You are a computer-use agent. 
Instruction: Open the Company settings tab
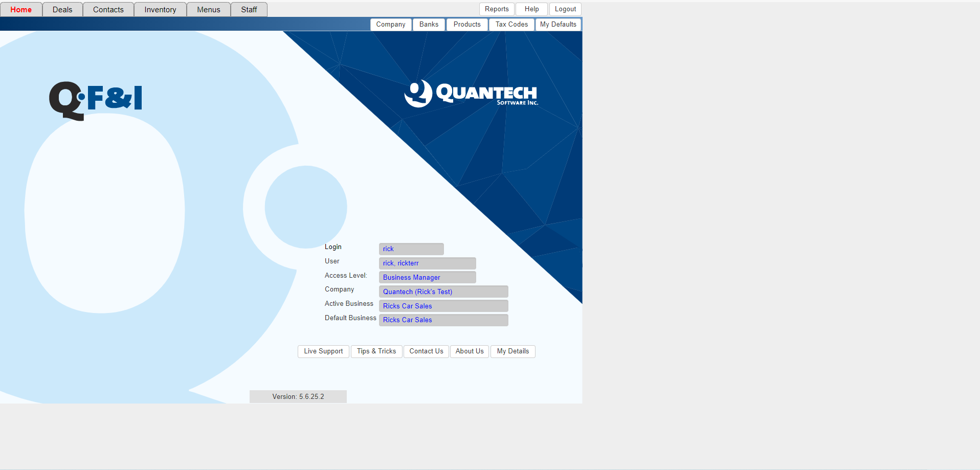click(390, 24)
